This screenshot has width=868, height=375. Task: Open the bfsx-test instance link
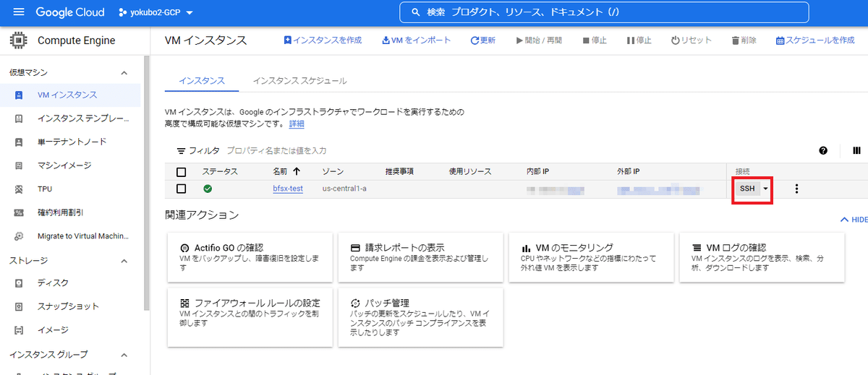point(288,189)
